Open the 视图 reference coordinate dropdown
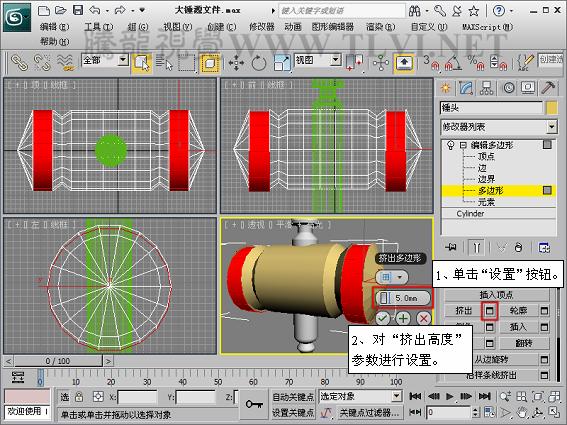 point(336,59)
